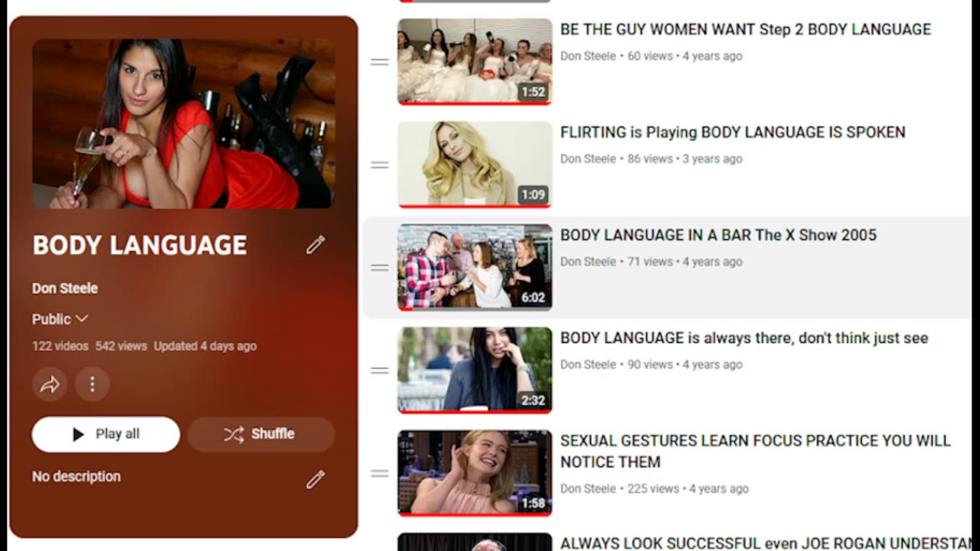Click the 1:58 video thumbnail
Image resolution: width=980 pixels, height=551 pixels.
click(475, 473)
